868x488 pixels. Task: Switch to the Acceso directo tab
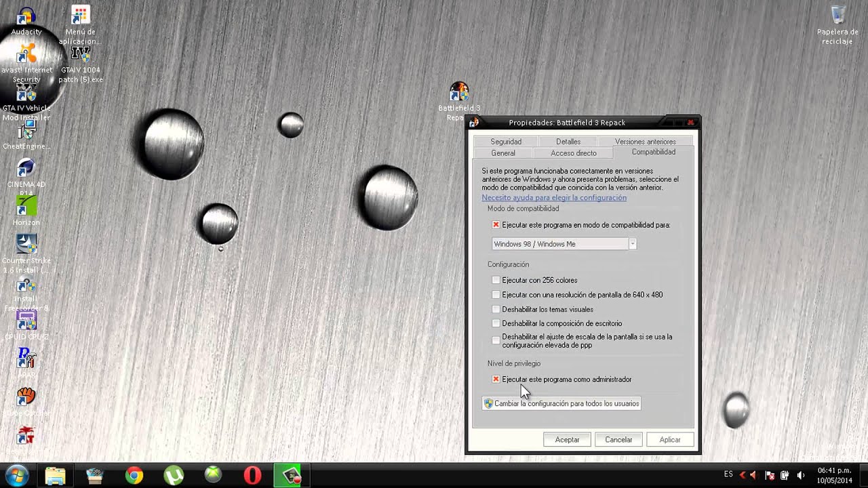(x=574, y=153)
